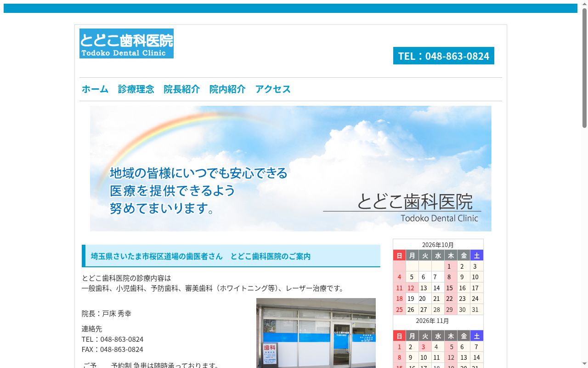This screenshot has height=368, width=588.
Task: Select October 12 in the calendar
Action: click(412, 288)
